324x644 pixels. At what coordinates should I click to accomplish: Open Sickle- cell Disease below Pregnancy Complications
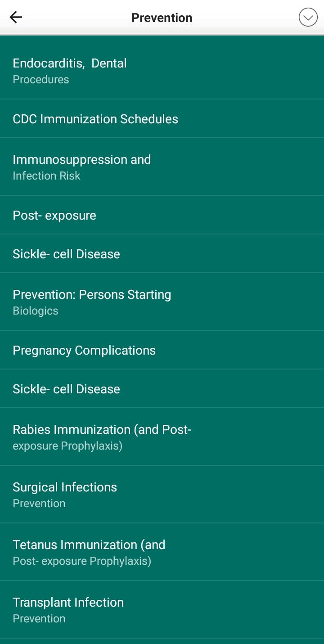tap(66, 389)
